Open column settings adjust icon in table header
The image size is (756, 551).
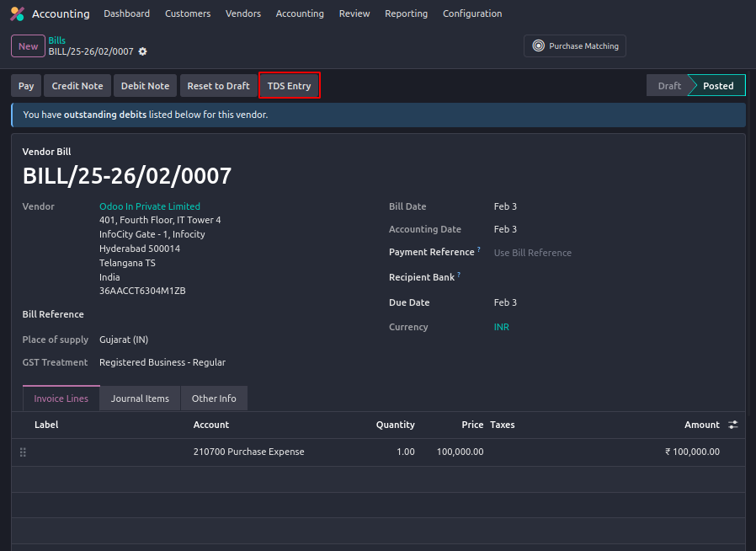click(733, 425)
